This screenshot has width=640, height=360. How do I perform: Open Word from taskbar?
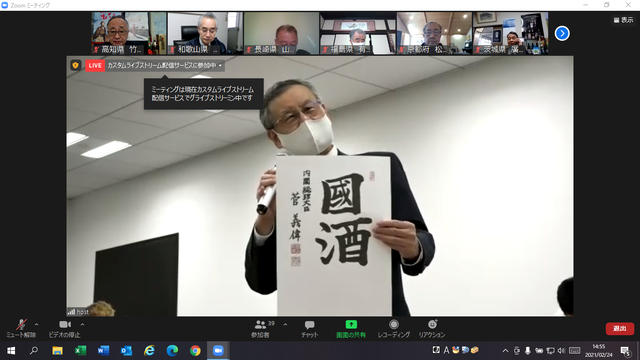[103, 351]
